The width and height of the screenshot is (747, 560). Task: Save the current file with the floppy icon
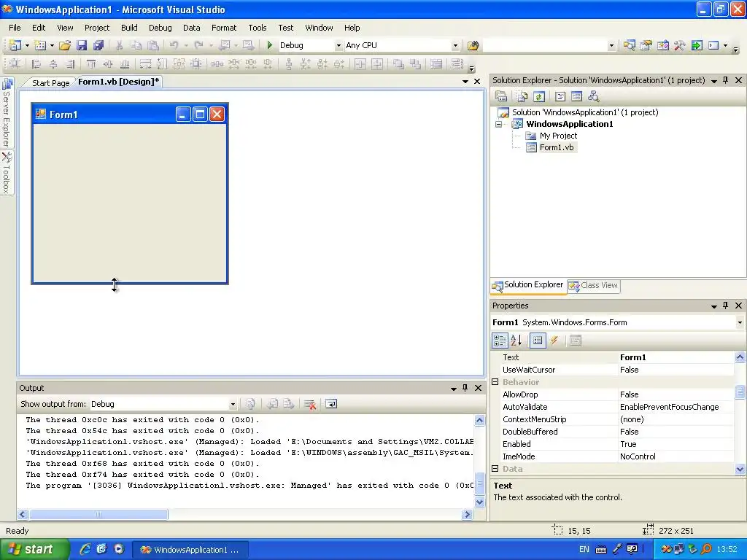[x=82, y=45]
